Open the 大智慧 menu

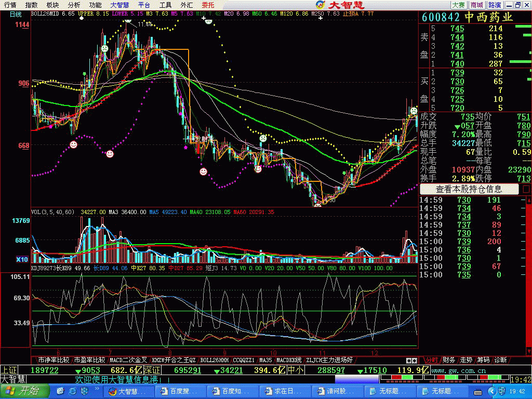(x=120, y=5)
